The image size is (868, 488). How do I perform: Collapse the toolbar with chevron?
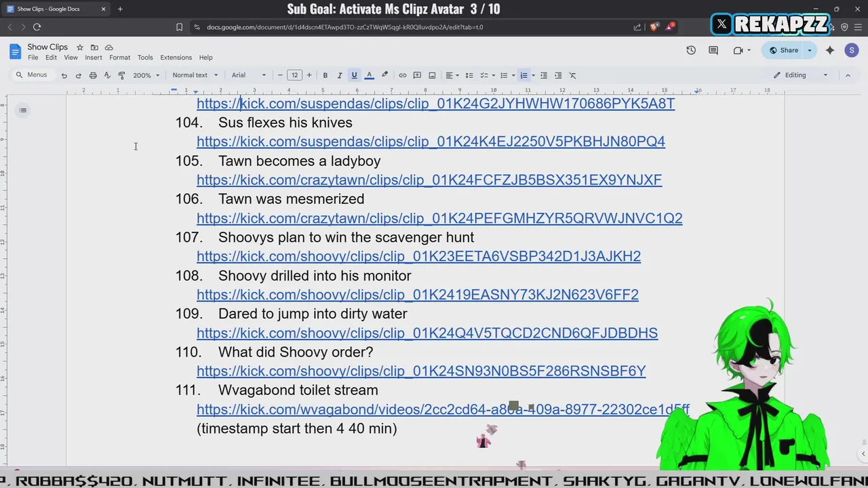[848, 75]
